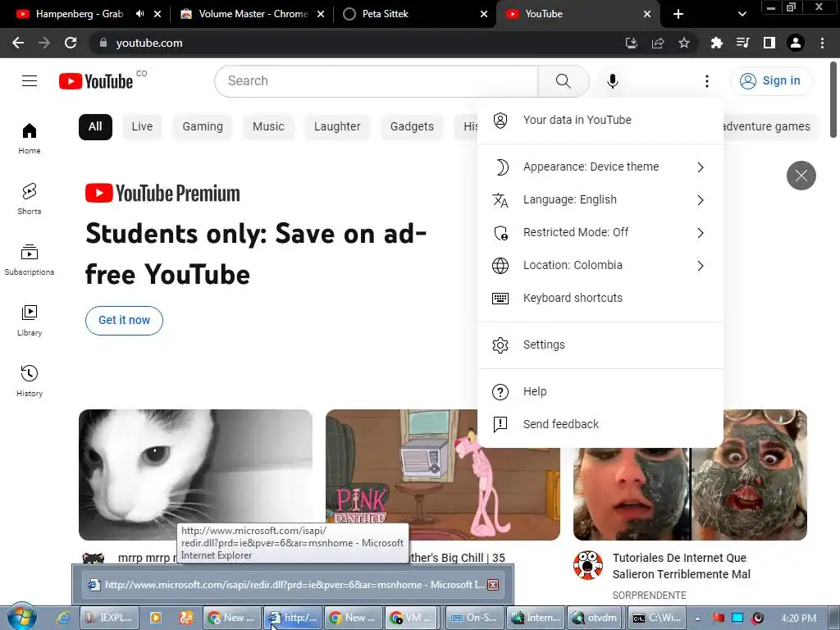Open media control icon in Chrome toolbar

point(742,43)
